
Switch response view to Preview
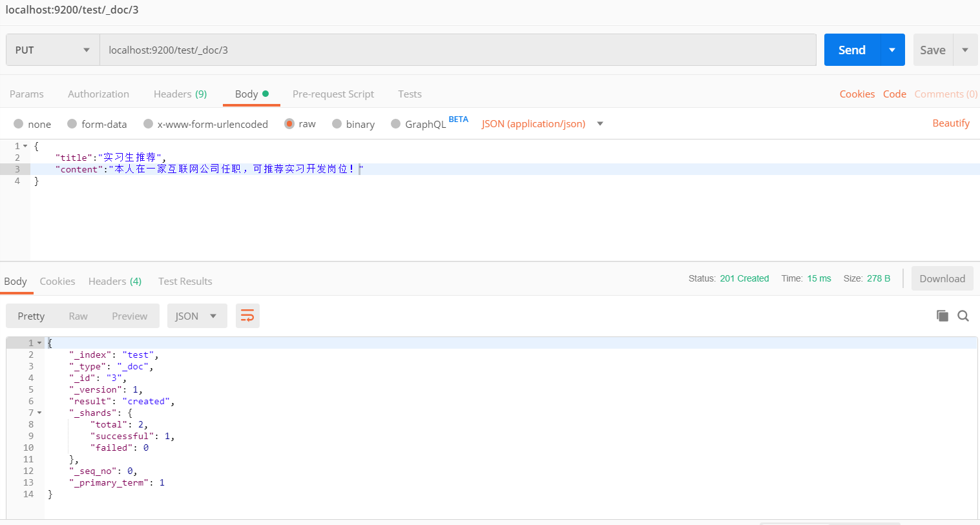point(130,316)
